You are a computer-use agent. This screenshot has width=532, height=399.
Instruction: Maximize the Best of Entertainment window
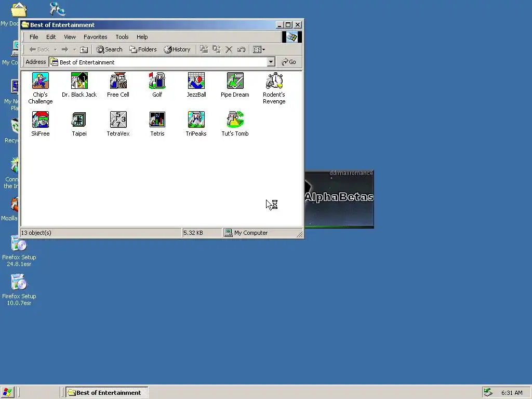click(x=288, y=25)
